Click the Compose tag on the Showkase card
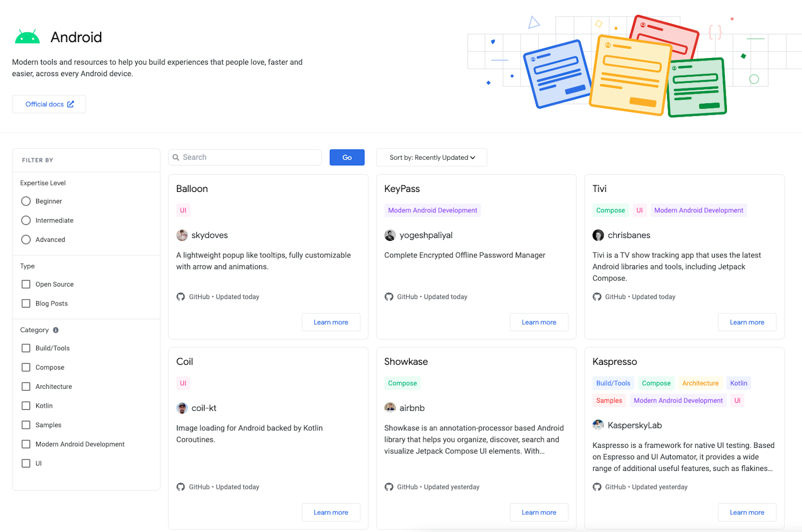The image size is (802, 532). point(403,383)
